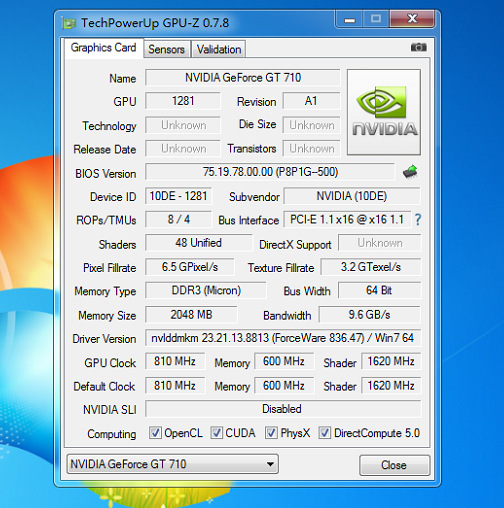The image size is (504, 508).
Task: Click the NVIDIA logo image
Action: coord(384,112)
